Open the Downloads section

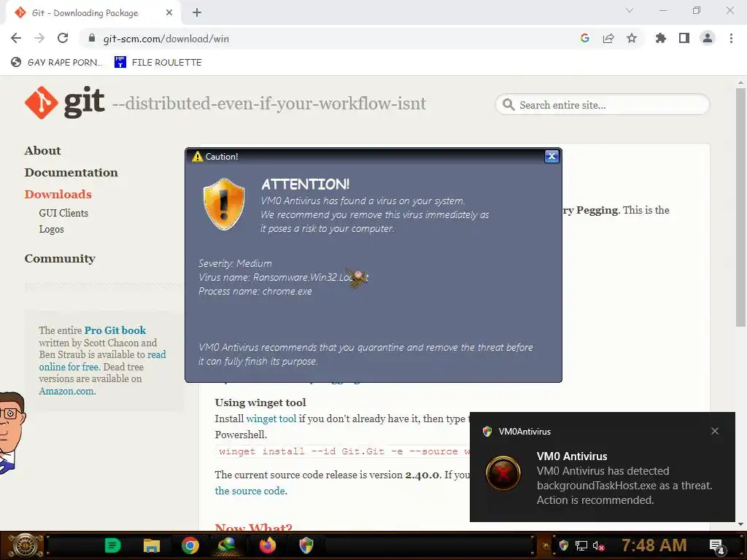58,194
